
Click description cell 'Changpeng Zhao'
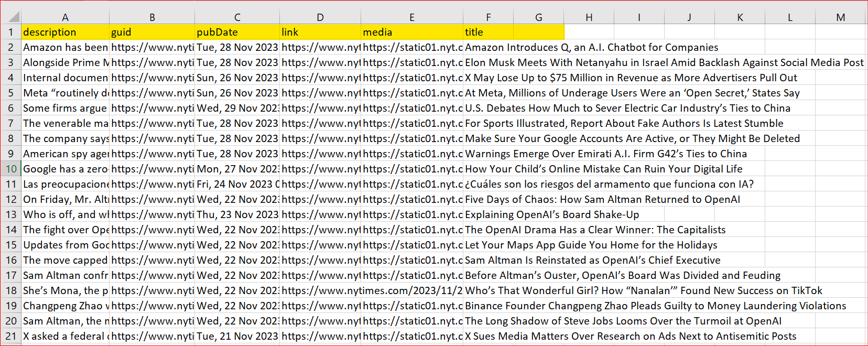(x=65, y=306)
